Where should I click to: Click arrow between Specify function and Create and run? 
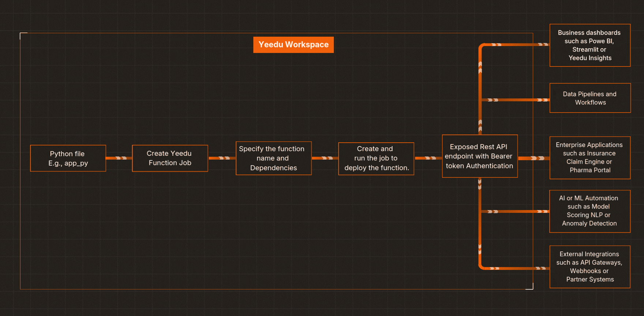tap(325, 158)
